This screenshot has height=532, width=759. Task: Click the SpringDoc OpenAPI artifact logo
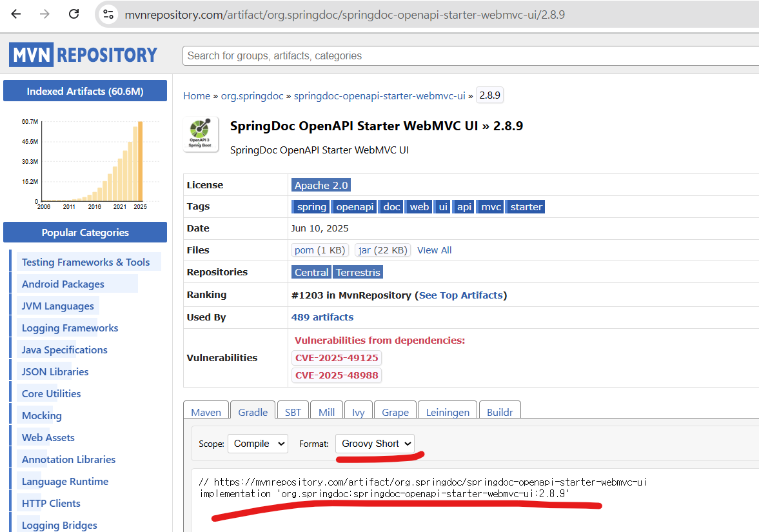tap(201, 134)
